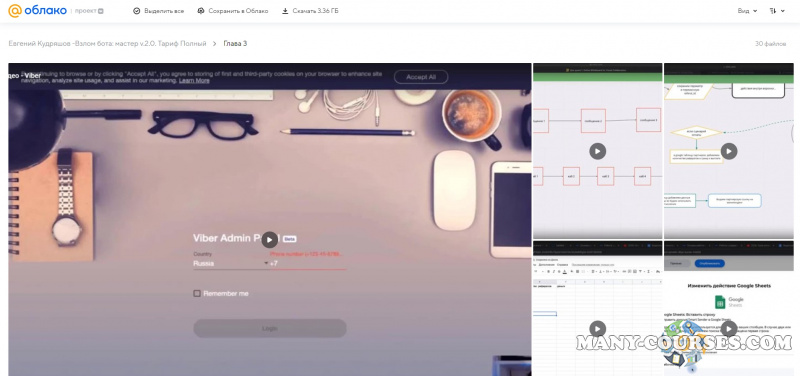Play the pink boxes flowchart video

597,151
